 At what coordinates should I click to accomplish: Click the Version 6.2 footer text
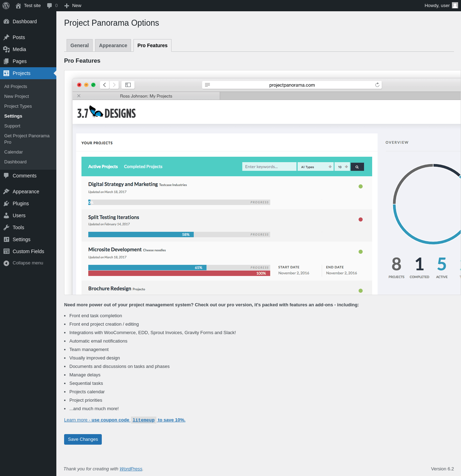click(x=442, y=469)
